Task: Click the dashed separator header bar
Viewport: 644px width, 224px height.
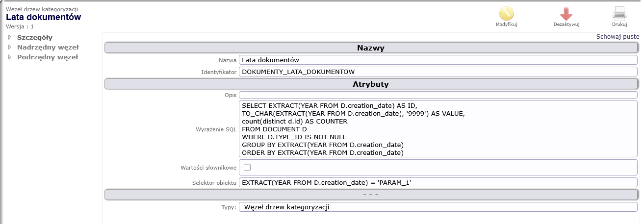Action: click(x=371, y=195)
